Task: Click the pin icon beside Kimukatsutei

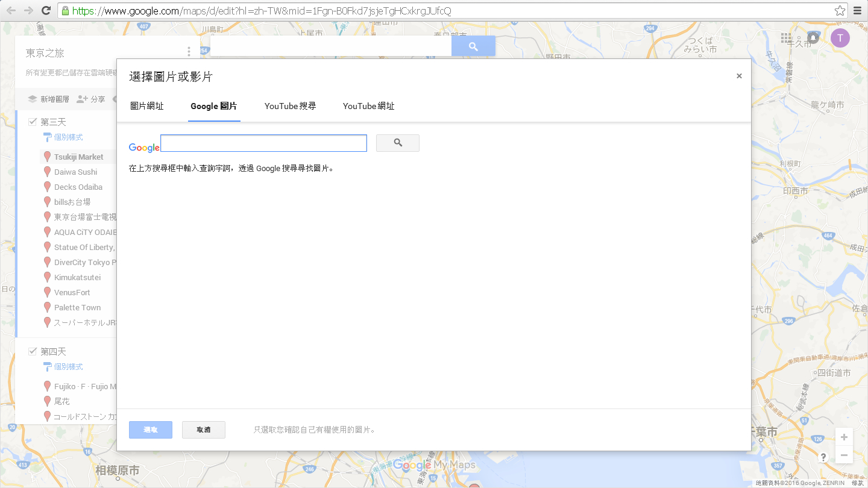Action: (47, 277)
